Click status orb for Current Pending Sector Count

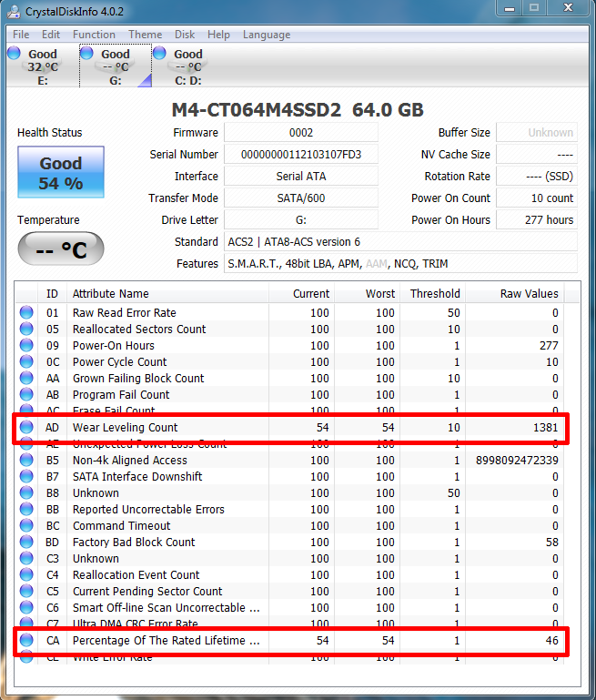point(26,591)
